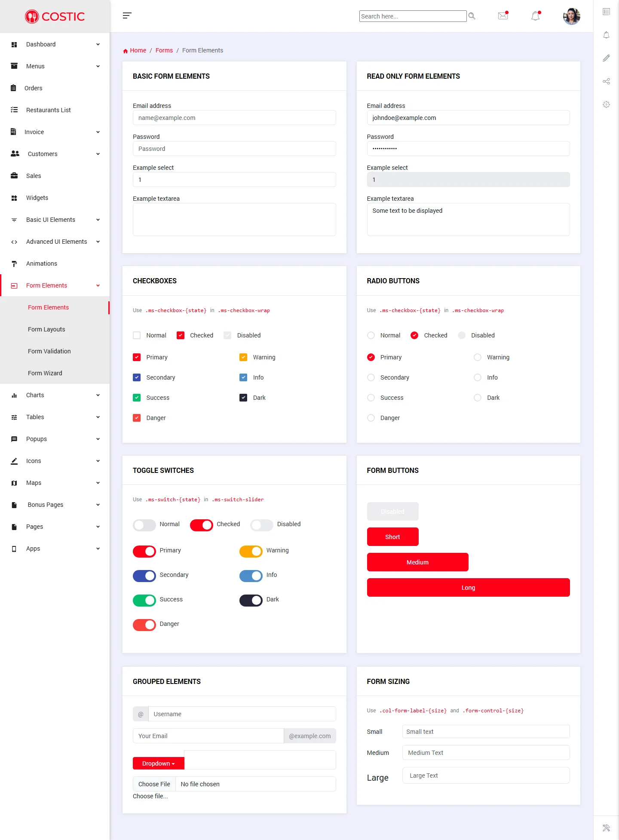Select the Warning radio button
The image size is (619, 840).
coord(478,357)
